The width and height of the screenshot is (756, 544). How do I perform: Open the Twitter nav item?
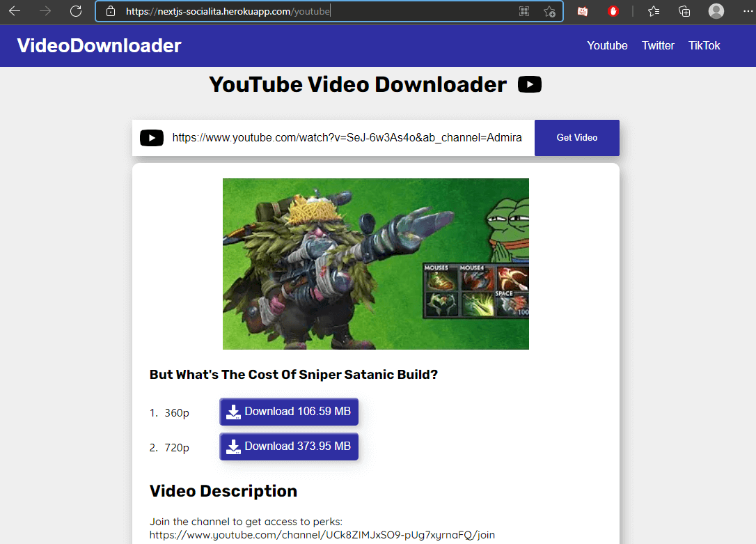coord(658,46)
